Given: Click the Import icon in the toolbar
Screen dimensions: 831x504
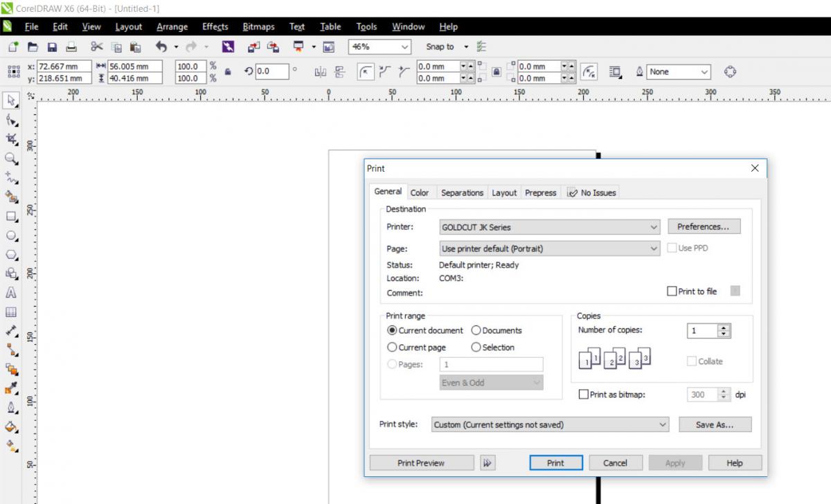Looking at the screenshot, I should [253, 47].
